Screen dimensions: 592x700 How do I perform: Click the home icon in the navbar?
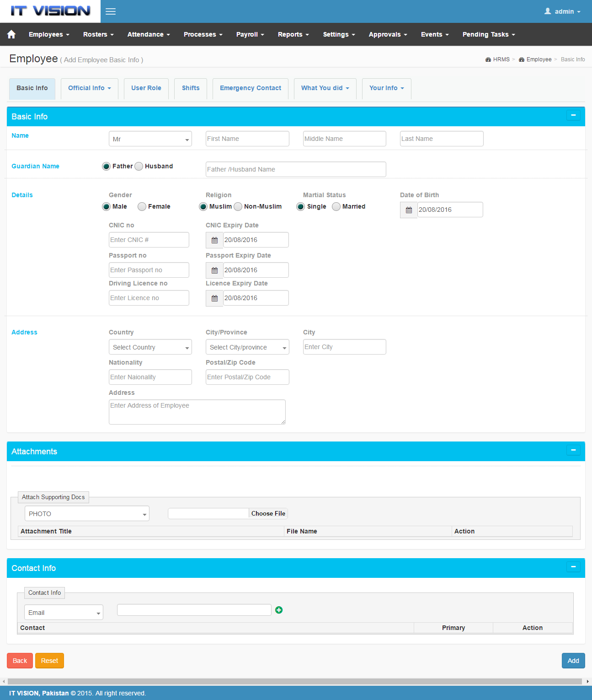pos(11,34)
